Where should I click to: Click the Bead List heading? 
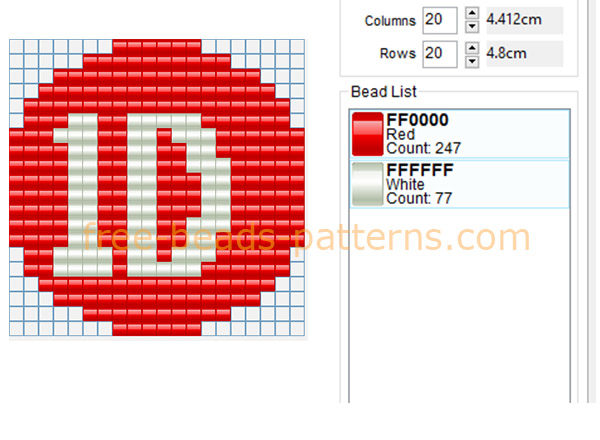pyautogui.click(x=383, y=92)
